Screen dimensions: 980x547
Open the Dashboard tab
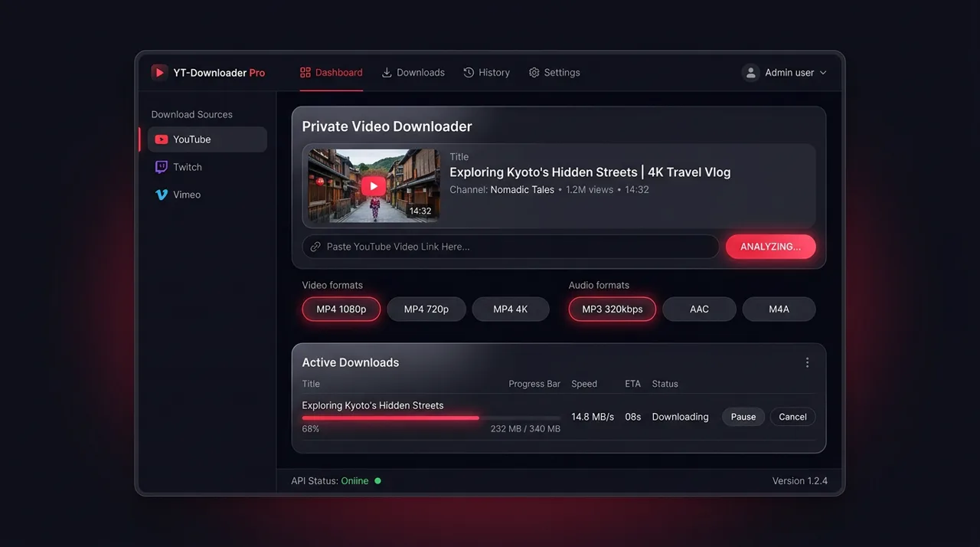(332, 72)
